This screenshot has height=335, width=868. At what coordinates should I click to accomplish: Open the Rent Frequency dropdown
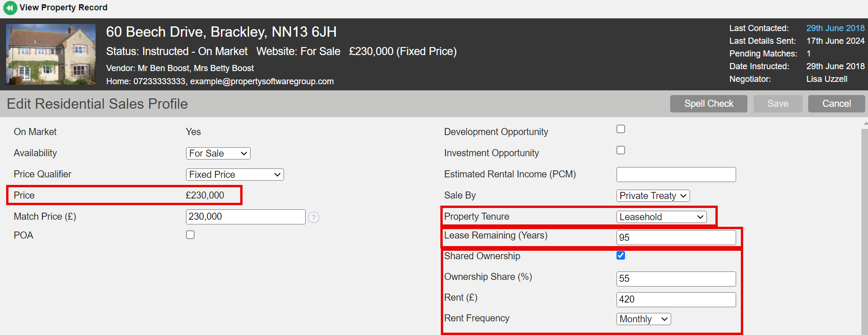[x=643, y=319]
